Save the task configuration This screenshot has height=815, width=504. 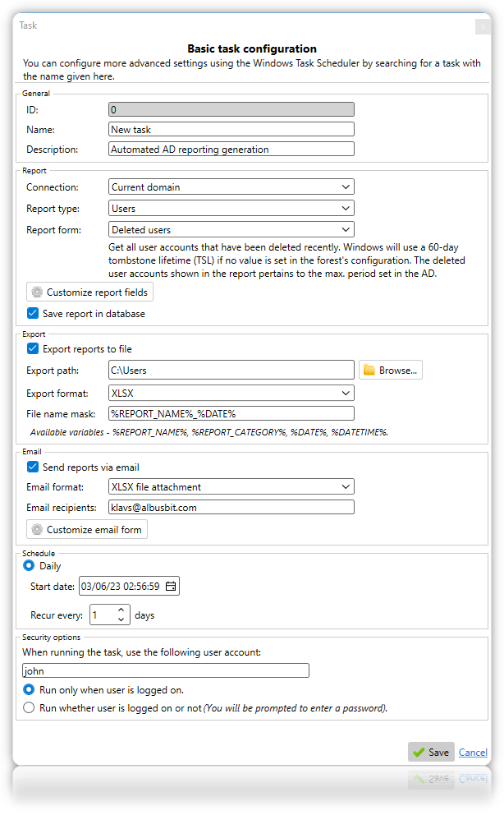[431, 752]
